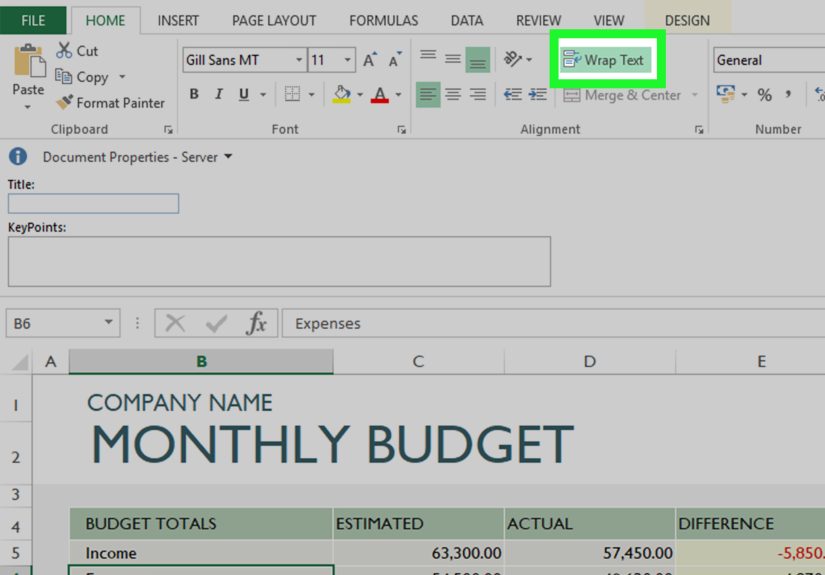The width and height of the screenshot is (825, 575).
Task: Open the Gill Sans MT font dropdown
Action: 299,60
